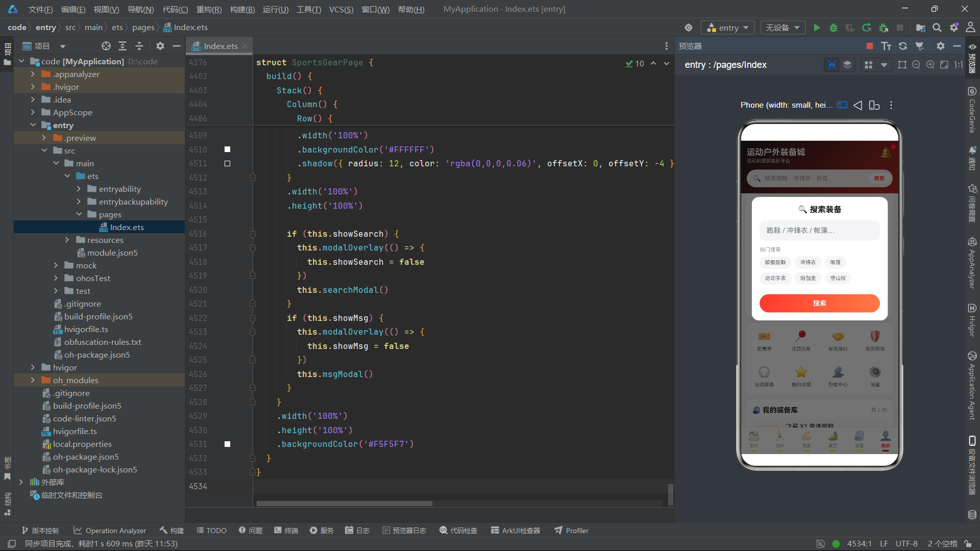Click the shadow color swatch on line 4511
The width and height of the screenshot is (980, 551).
[227, 164]
